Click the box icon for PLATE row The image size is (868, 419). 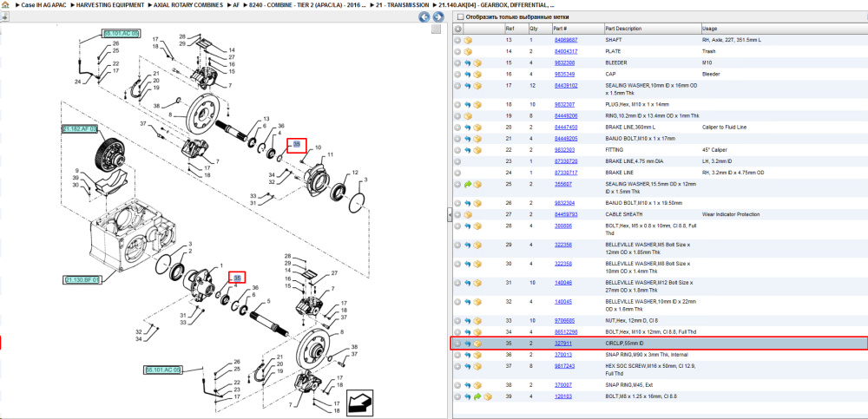(468, 51)
